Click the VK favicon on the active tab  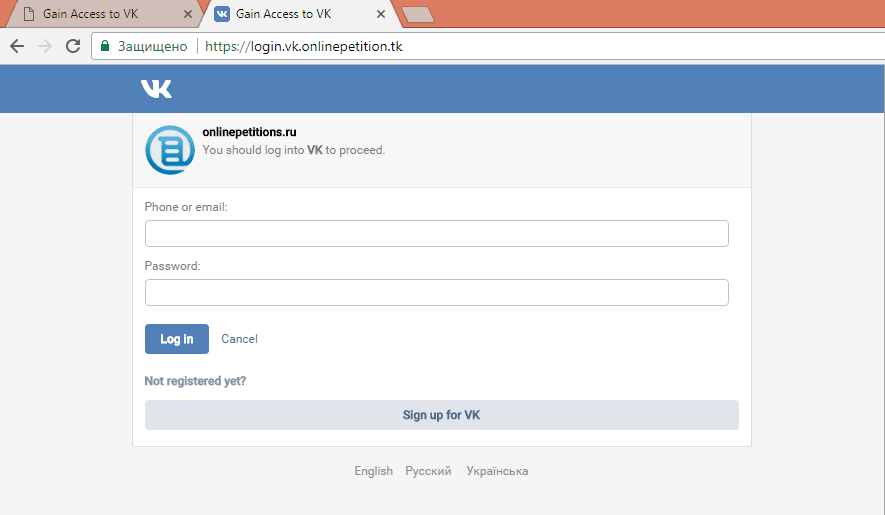pos(222,14)
